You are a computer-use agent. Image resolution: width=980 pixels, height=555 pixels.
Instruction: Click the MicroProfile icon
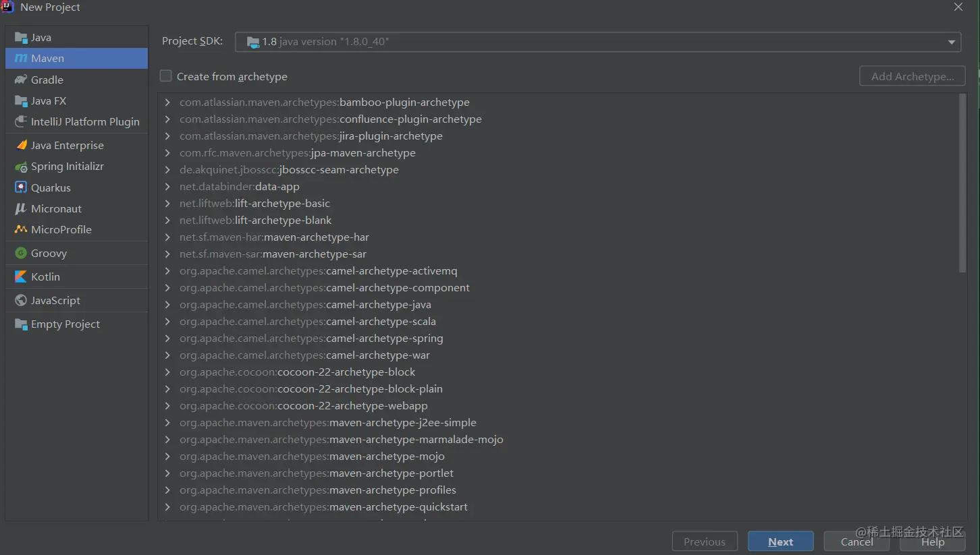point(21,229)
